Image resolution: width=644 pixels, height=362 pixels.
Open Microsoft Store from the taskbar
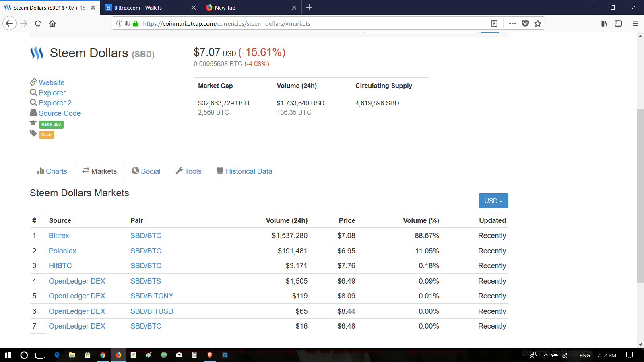point(87,355)
